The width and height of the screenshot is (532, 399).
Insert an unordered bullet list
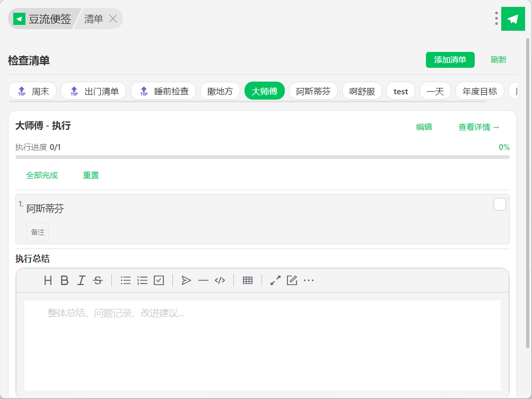[126, 280]
